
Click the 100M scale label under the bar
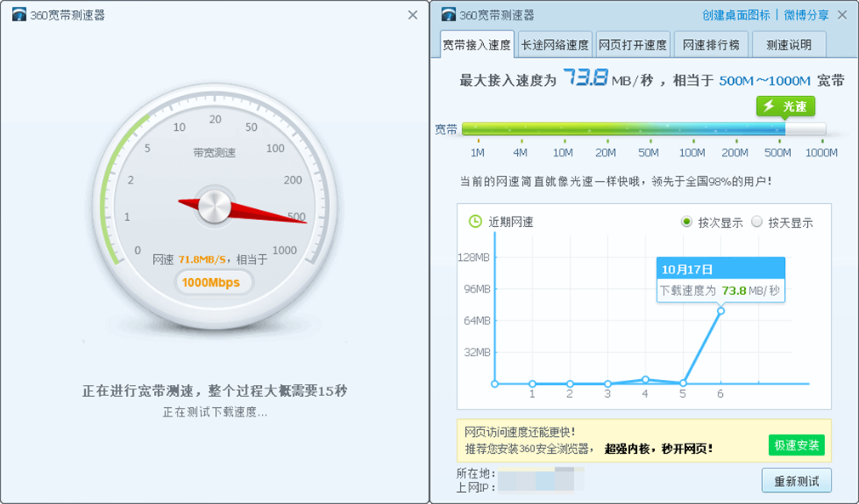tap(692, 153)
